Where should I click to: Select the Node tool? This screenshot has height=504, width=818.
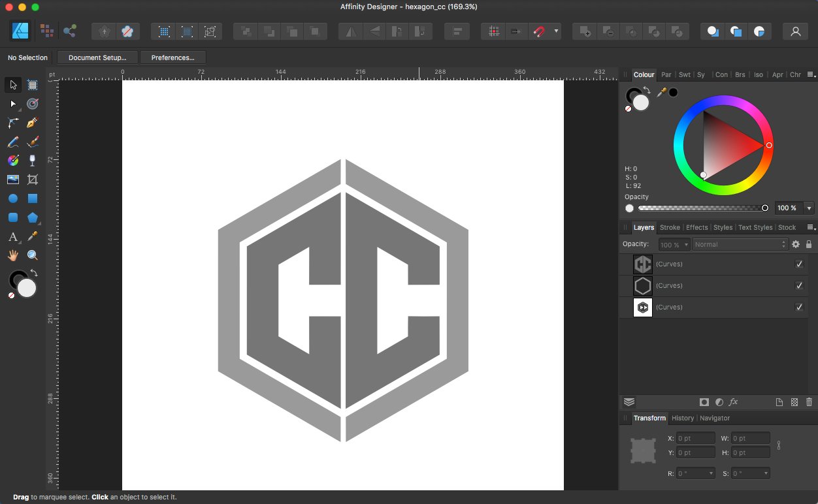(x=12, y=103)
